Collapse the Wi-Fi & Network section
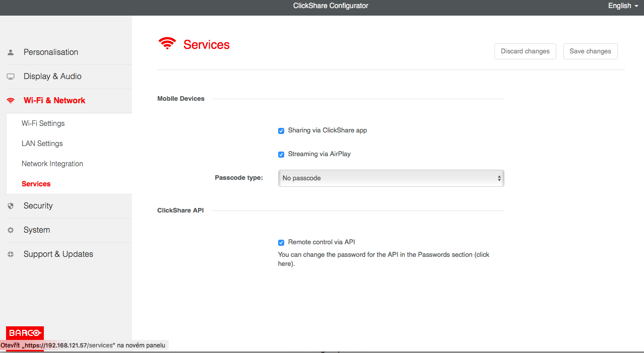Screen dimensions: 644x353 [54, 101]
